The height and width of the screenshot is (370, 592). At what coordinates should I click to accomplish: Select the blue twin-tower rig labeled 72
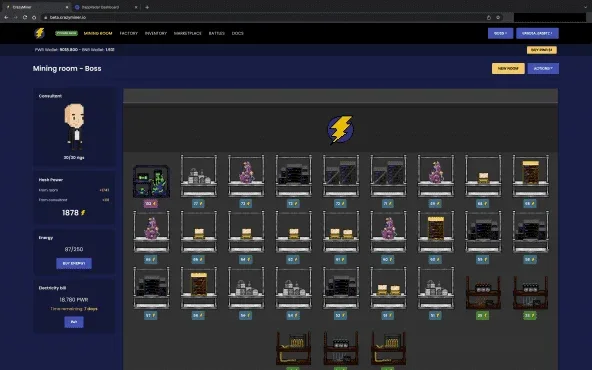[x=341, y=176]
